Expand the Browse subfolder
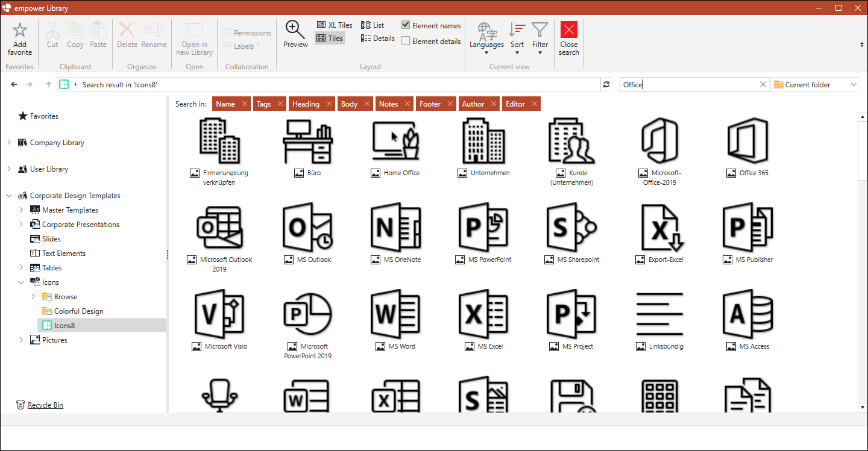 33,297
